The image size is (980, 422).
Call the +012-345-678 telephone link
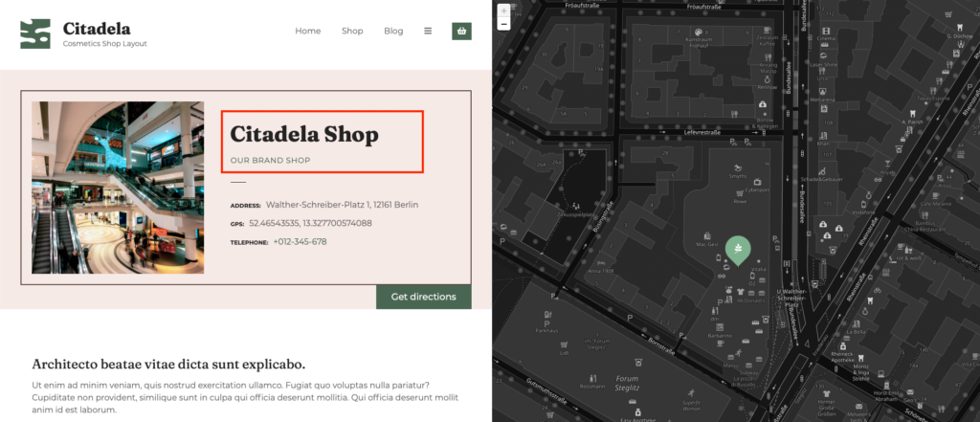point(301,242)
